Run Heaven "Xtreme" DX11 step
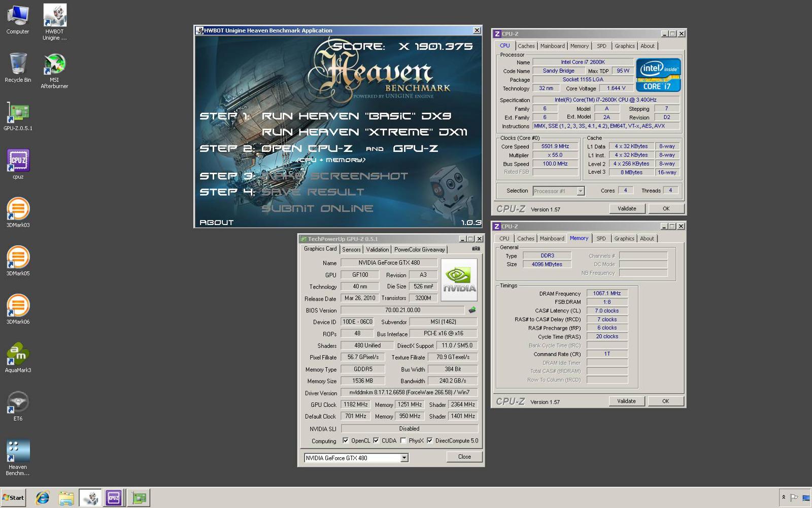 point(364,132)
